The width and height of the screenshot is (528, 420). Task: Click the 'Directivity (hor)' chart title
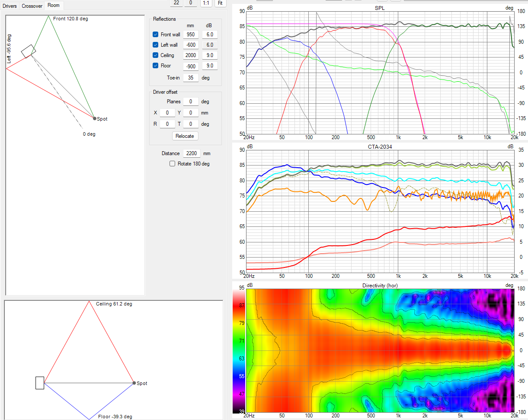[380, 285]
